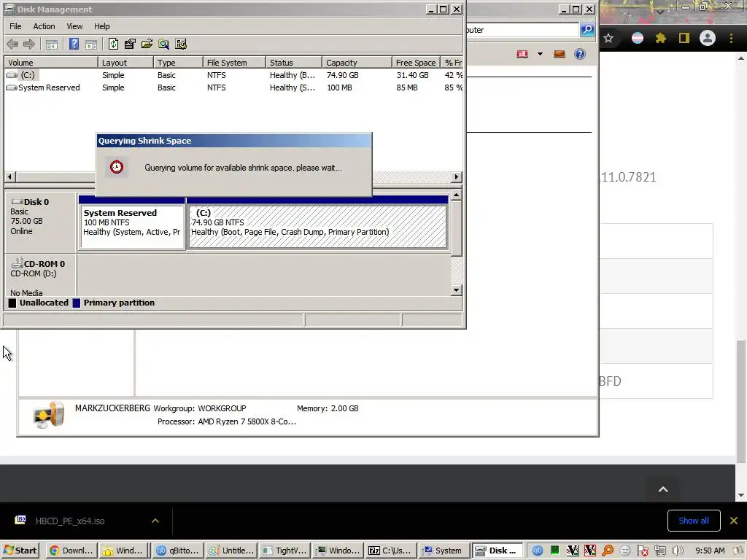
Task: Open the File menu
Action: [x=15, y=26]
